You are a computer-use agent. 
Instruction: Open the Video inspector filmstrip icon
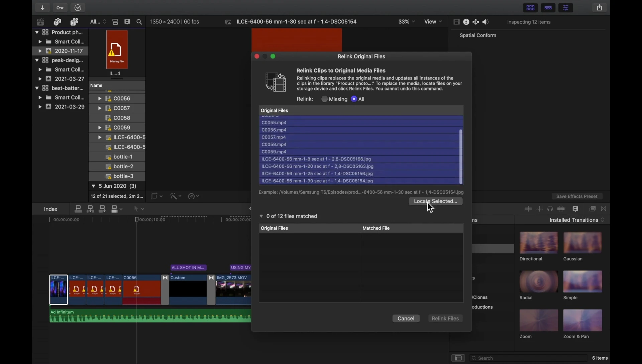point(457,22)
